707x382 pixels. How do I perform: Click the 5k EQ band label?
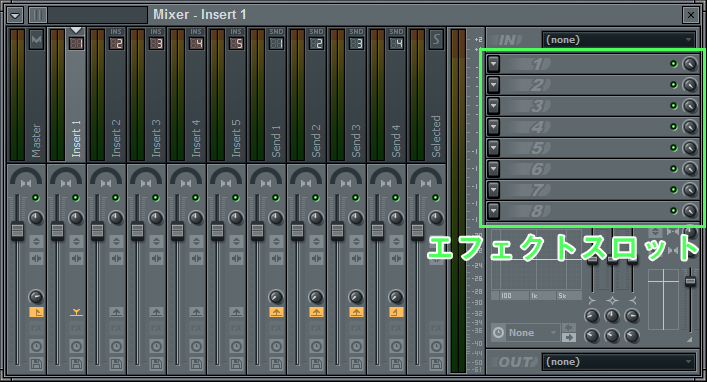click(562, 296)
